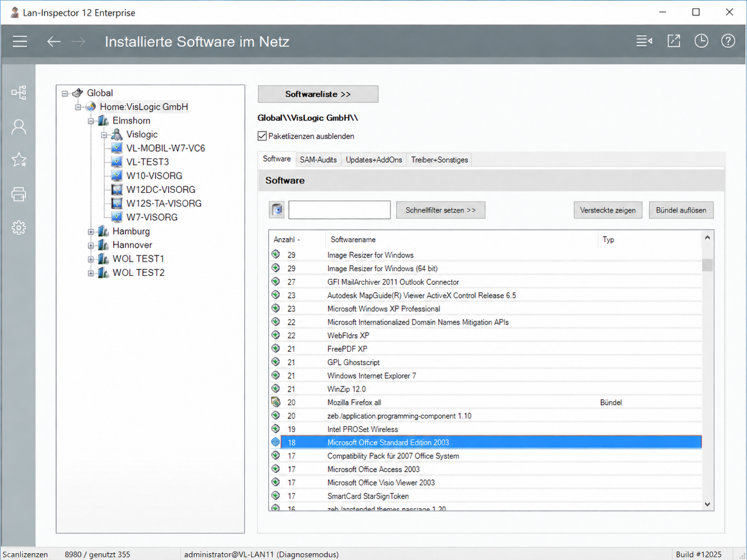Open the help question mark icon

(728, 41)
